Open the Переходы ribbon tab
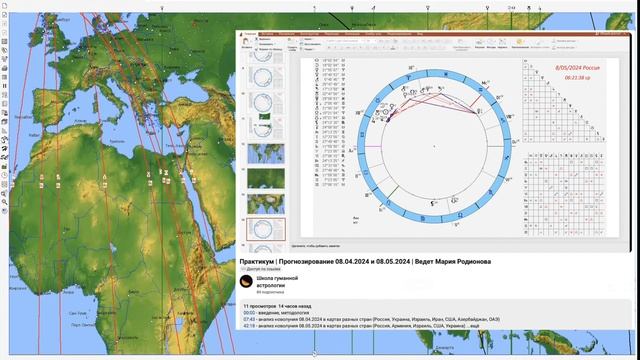The image size is (640, 360). 332,34
